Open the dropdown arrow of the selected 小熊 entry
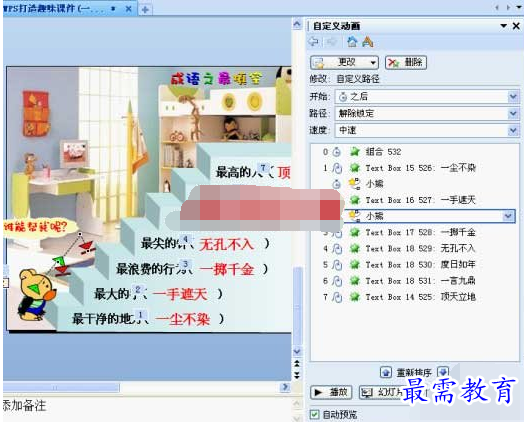Viewport: 524px width, 422px height. [508, 216]
